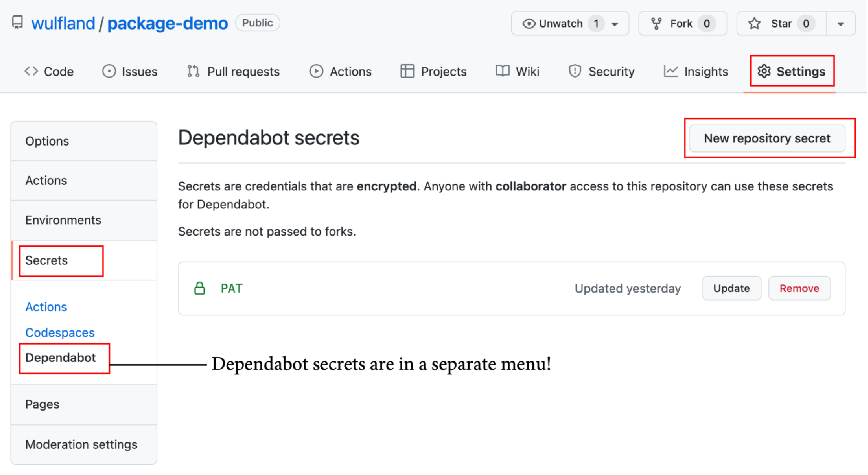Open the Actions settings sidebar item
Image resolution: width=868 pixels, height=475 pixels.
click(x=84, y=181)
